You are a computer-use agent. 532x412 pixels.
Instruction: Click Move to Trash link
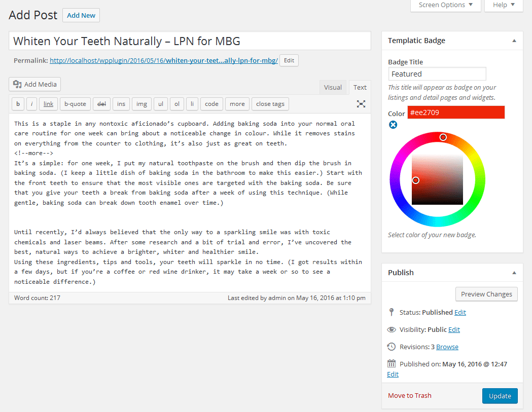(x=409, y=395)
